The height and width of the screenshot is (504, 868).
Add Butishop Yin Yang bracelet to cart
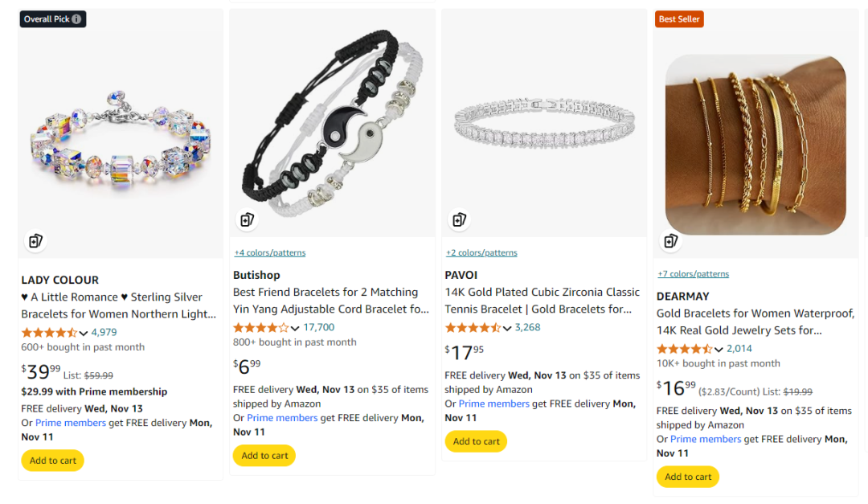coord(264,456)
